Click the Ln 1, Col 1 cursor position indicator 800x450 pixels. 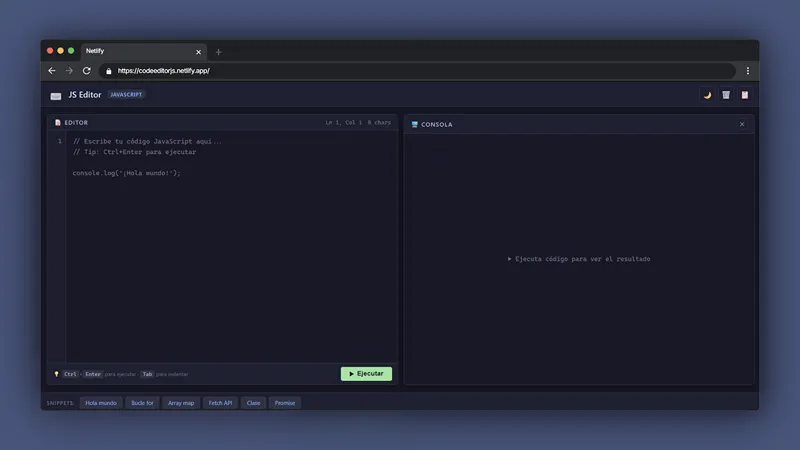[344, 122]
